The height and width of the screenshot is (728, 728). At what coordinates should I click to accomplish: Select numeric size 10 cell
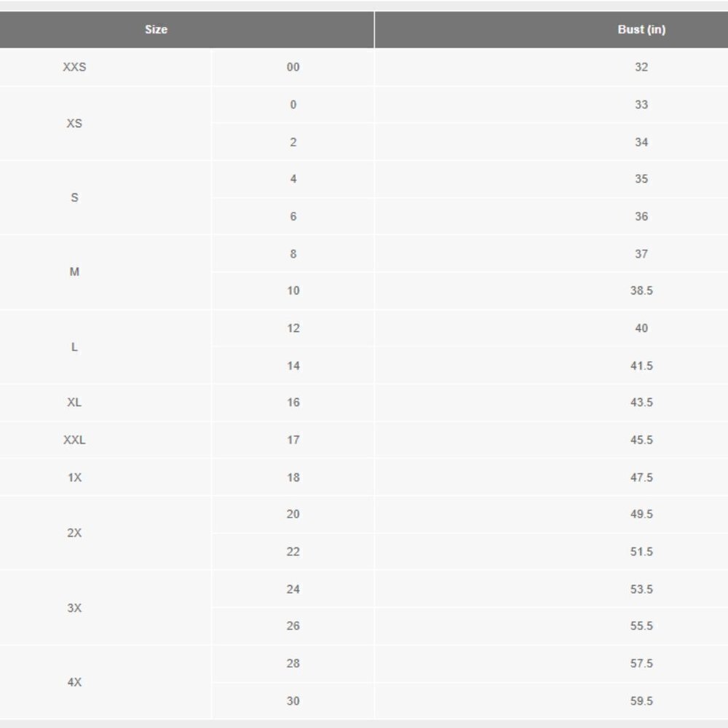coord(293,290)
